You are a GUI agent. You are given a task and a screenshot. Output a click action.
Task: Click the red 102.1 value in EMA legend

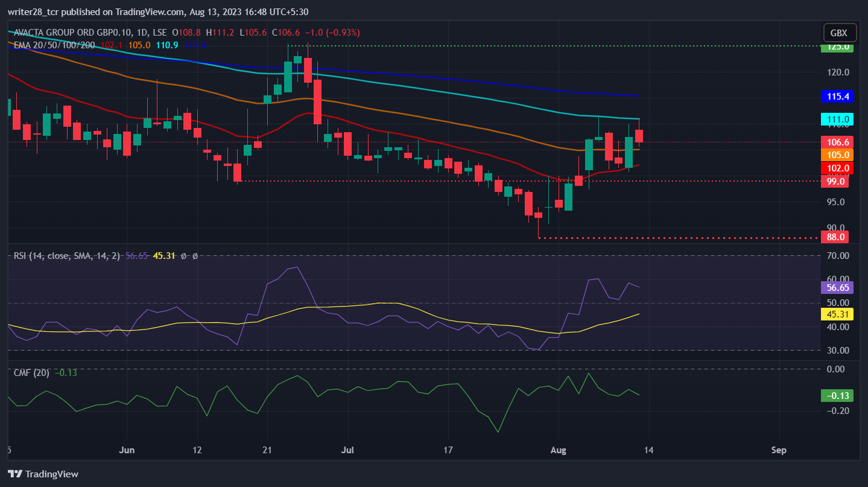point(112,45)
